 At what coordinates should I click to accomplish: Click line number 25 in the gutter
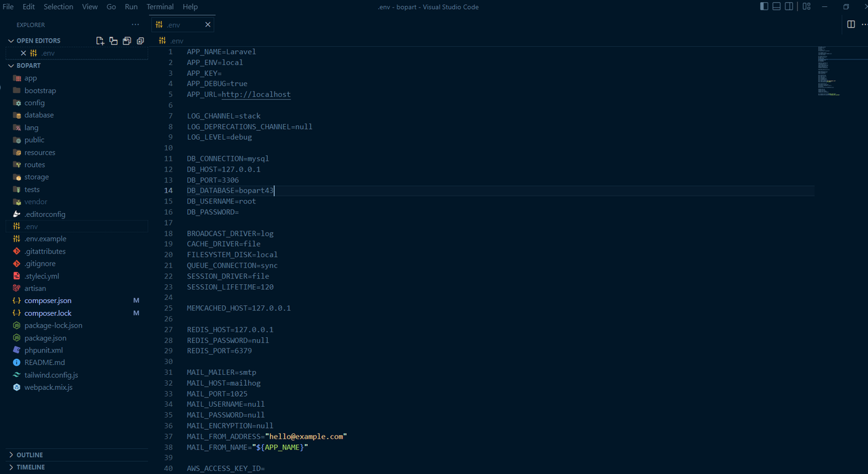click(169, 308)
